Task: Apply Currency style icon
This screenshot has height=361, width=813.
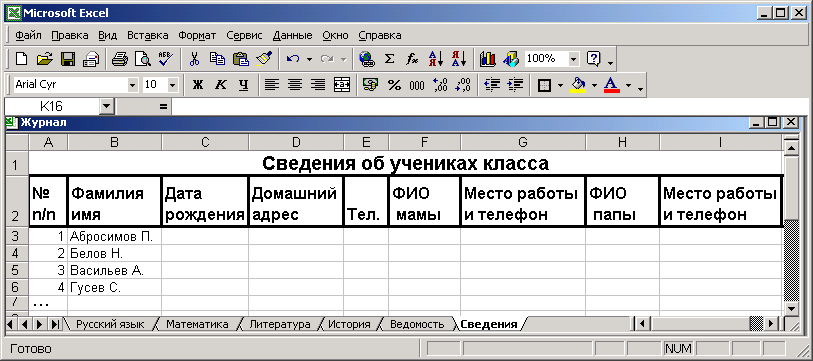Action: tap(371, 85)
